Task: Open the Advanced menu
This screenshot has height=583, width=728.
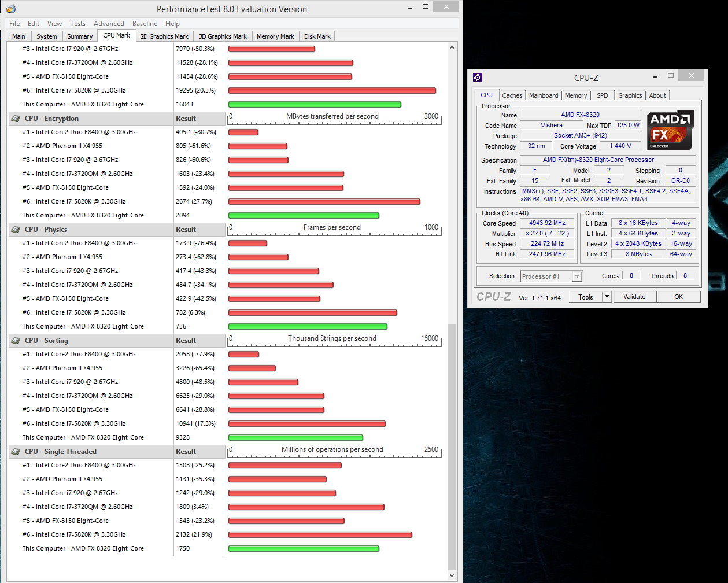Action: pos(109,24)
